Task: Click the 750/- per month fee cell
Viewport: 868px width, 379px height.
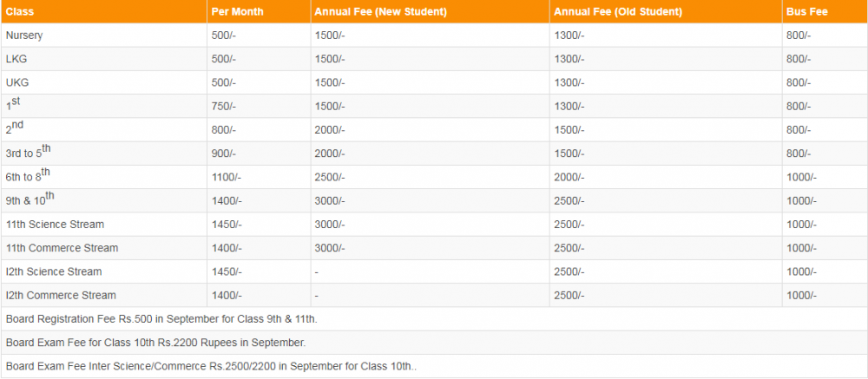Action: click(x=223, y=107)
